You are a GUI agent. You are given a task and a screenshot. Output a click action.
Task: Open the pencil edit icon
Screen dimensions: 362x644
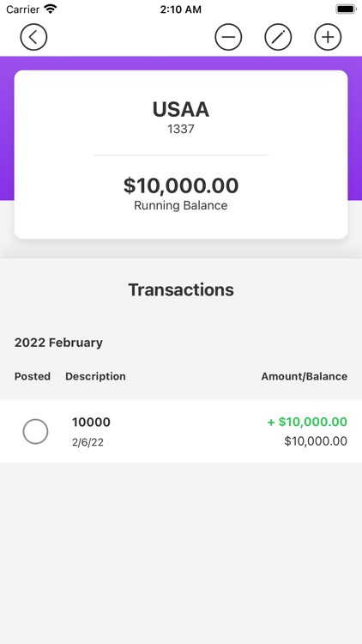[x=278, y=37]
